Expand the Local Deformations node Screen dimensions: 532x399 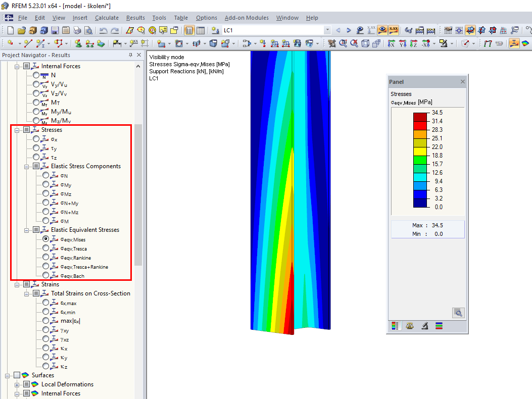coord(17,385)
